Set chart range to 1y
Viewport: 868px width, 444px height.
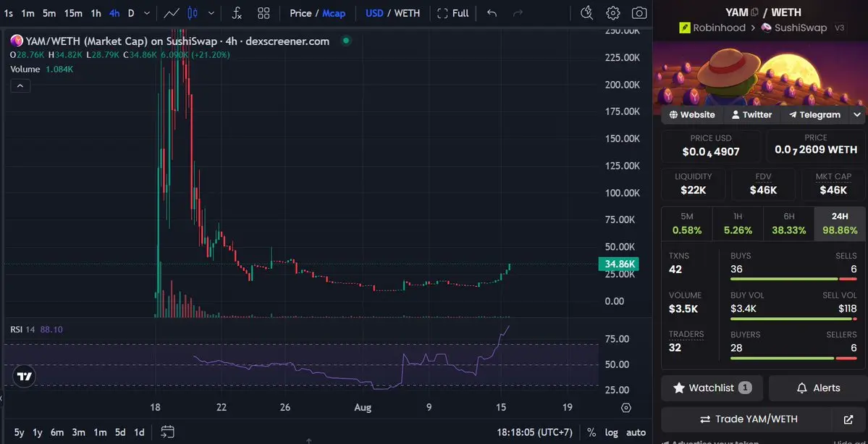(x=37, y=432)
